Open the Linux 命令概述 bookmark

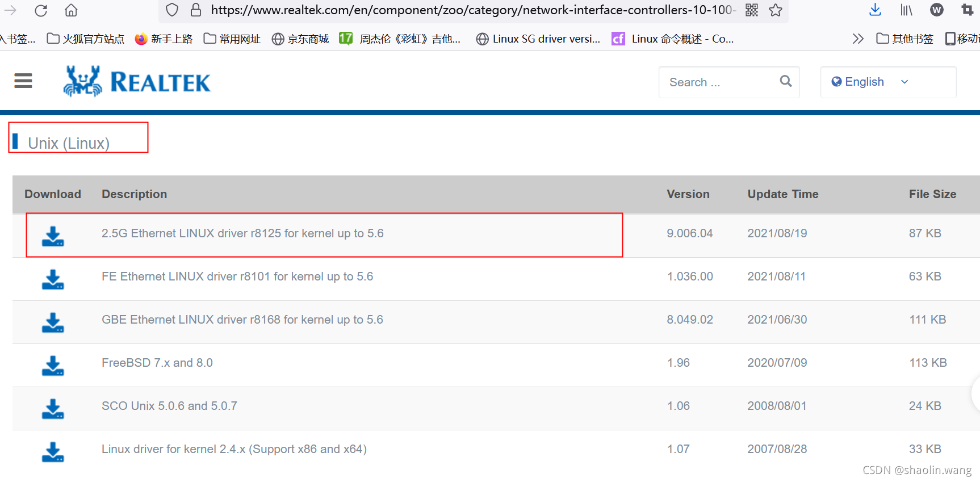coord(673,39)
